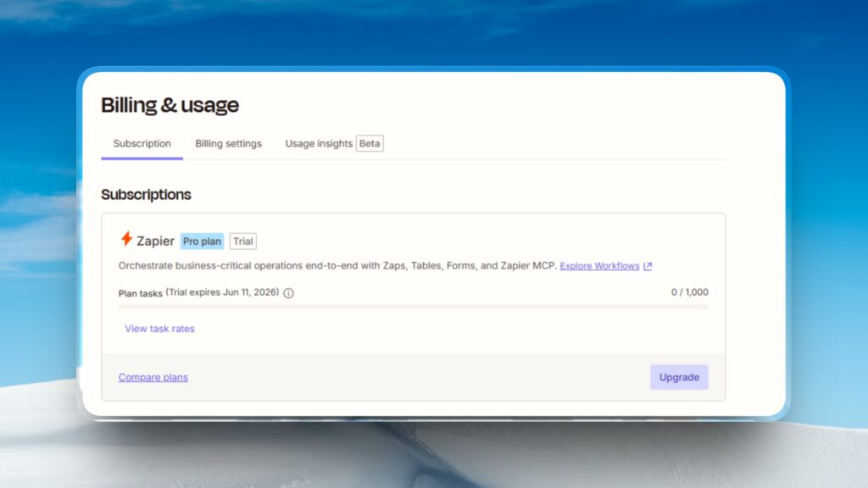Open the View task rates link
Viewport: 868px width, 488px height.
(x=159, y=329)
